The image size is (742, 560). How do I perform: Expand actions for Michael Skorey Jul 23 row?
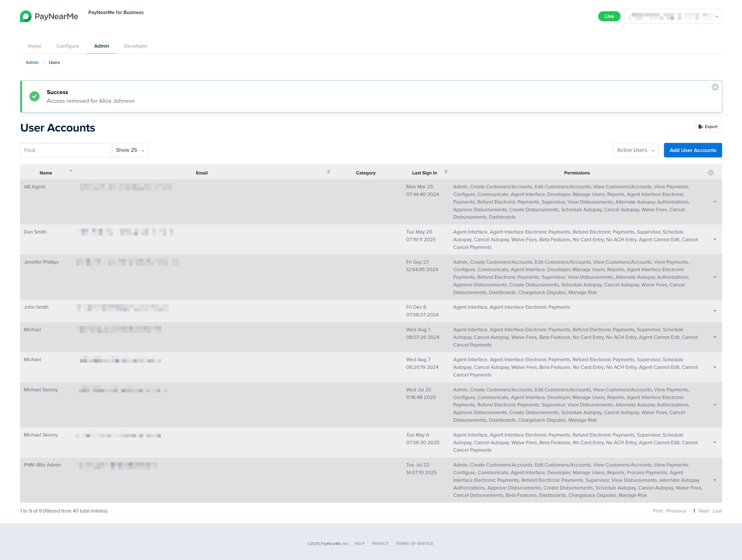(x=715, y=405)
